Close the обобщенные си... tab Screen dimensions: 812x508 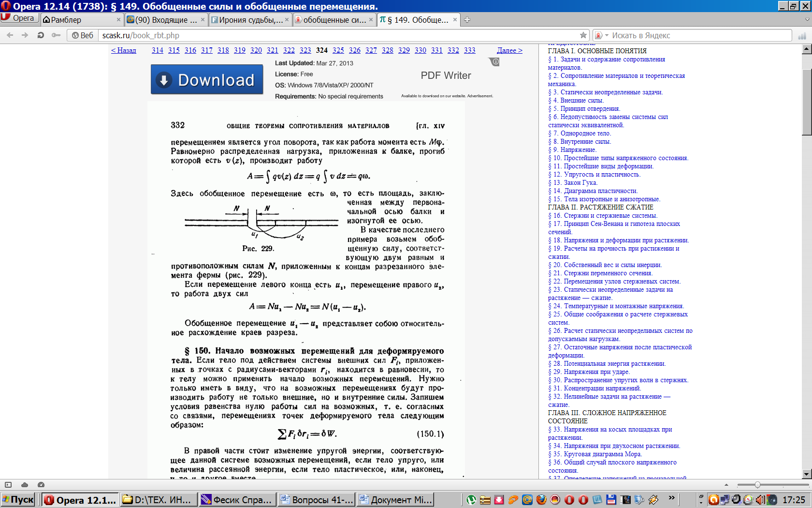pyautogui.click(x=371, y=20)
